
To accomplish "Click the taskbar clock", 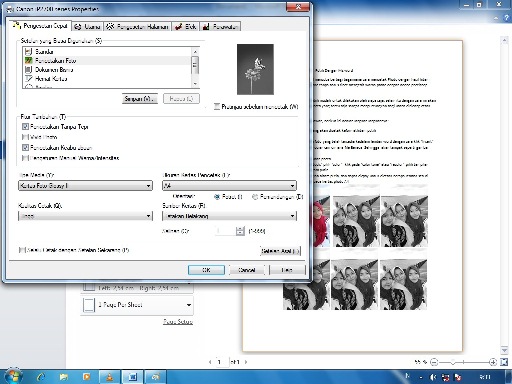I will pos(485,377).
